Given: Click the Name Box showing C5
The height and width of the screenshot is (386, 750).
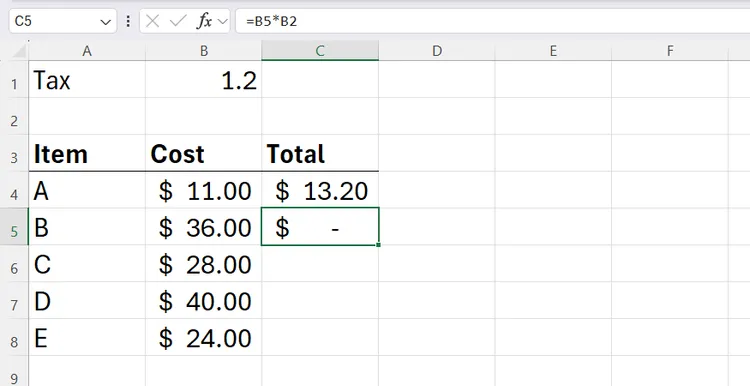Looking at the screenshot, I should 63,21.
